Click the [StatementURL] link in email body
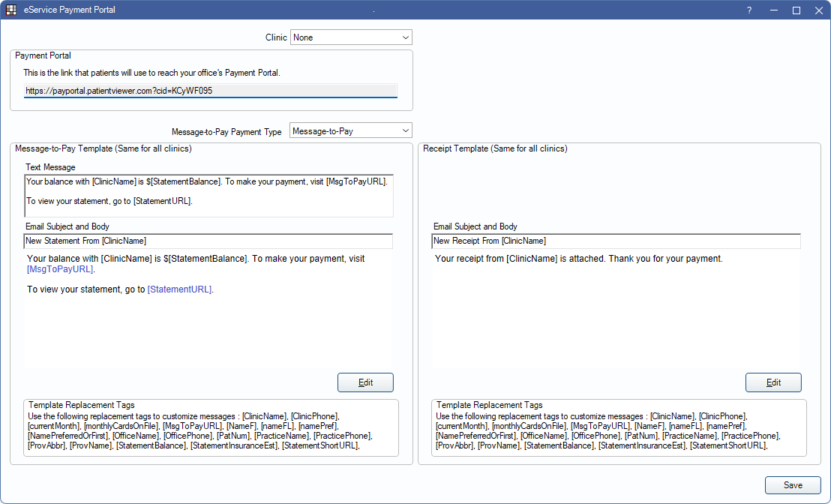The image size is (831, 504). click(179, 289)
